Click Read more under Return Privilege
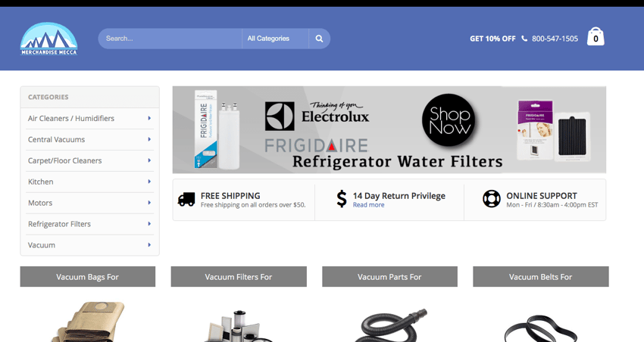 click(x=368, y=205)
